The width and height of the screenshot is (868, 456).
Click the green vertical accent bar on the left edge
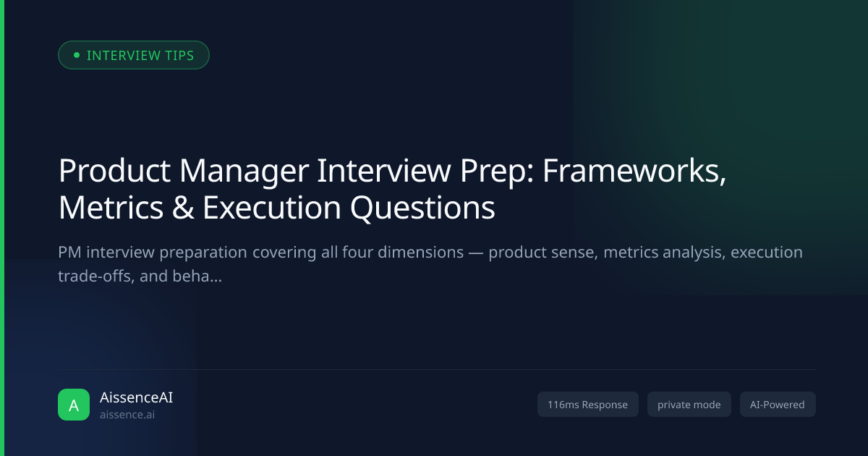pos(2,228)
